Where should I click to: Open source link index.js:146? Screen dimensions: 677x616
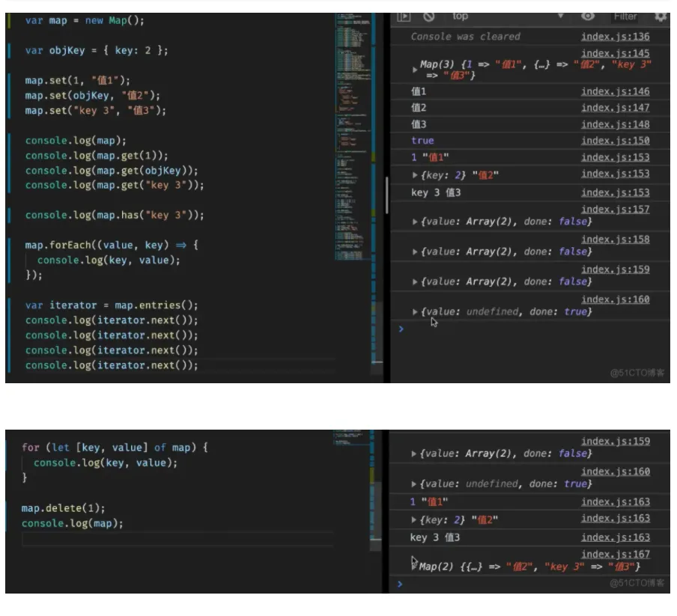(616, 91)
